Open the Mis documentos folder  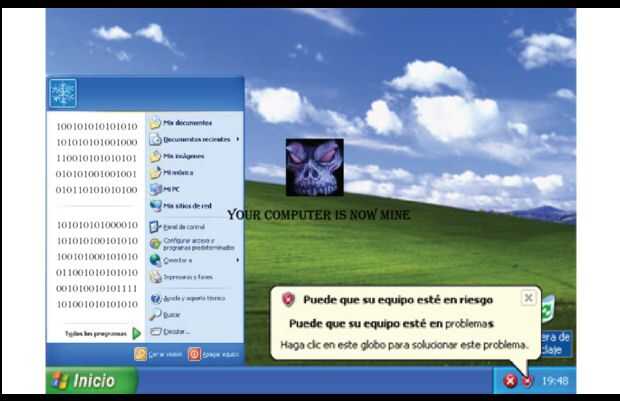coord(181,123)
